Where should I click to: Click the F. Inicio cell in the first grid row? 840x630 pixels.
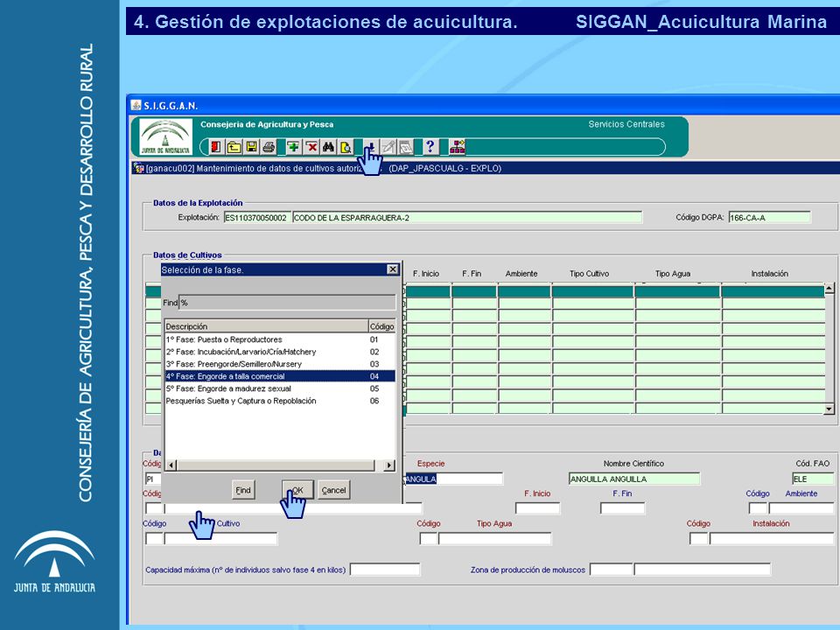tap(428, 291)
